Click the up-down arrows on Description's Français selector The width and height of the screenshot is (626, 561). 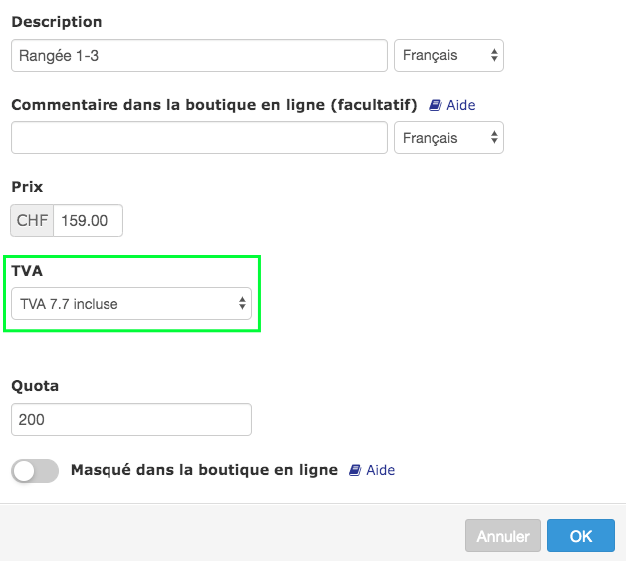coord(494,56)
